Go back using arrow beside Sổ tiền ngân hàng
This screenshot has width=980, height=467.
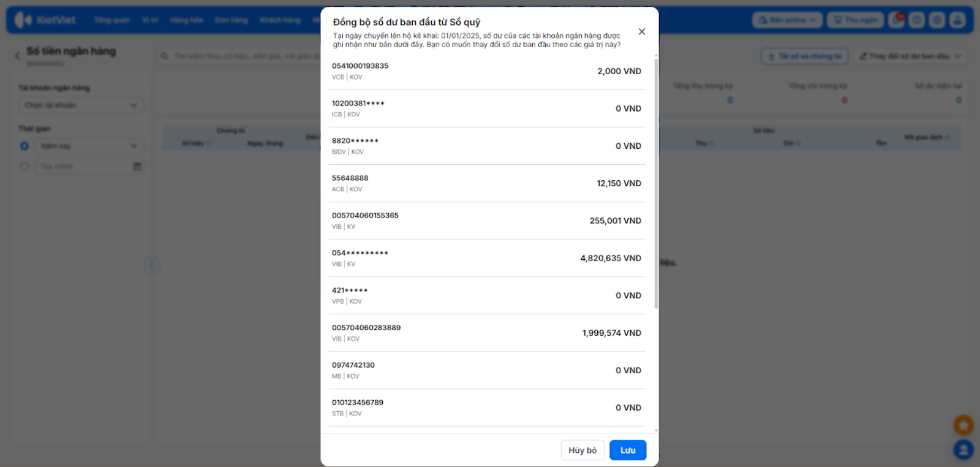pos(17,56)
